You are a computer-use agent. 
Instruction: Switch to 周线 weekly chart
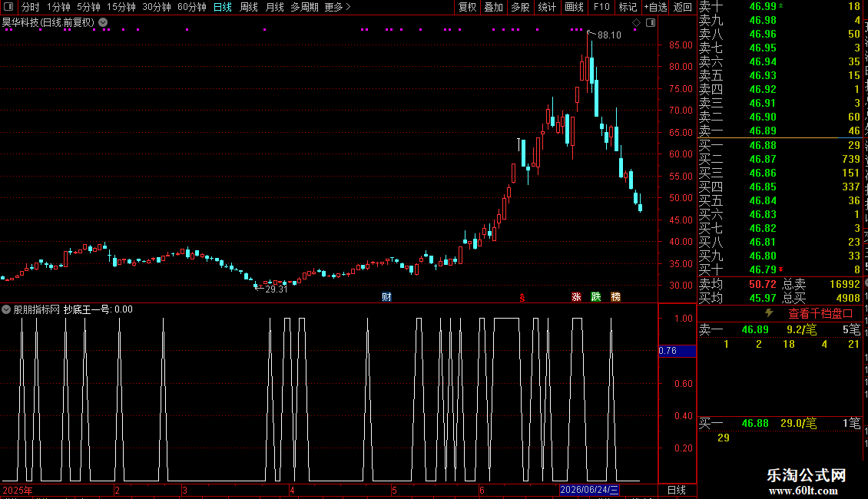tap(249, 7)
